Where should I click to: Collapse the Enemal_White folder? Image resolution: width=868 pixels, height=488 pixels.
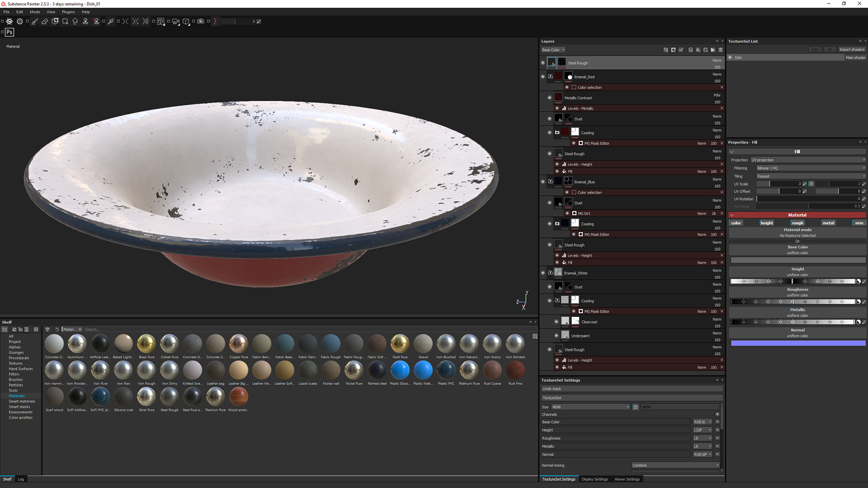point(550,273)
